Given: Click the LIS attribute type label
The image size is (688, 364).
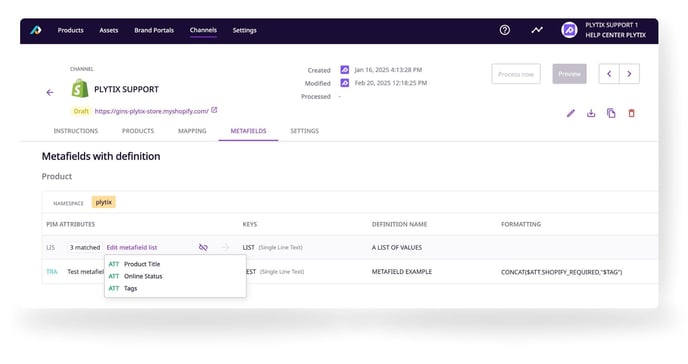Looking at the screenshot, I should (50, 247).
